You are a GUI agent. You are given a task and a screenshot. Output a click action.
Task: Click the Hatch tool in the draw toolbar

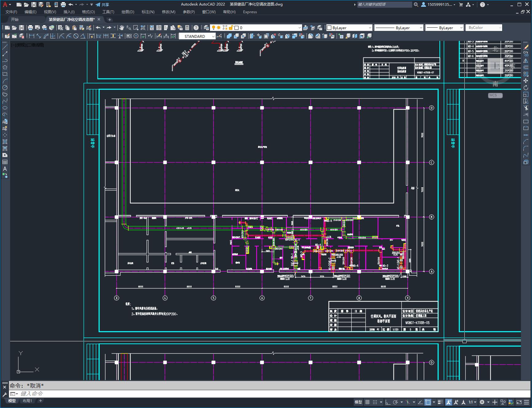pyautogui.click(x=5, y=142)
